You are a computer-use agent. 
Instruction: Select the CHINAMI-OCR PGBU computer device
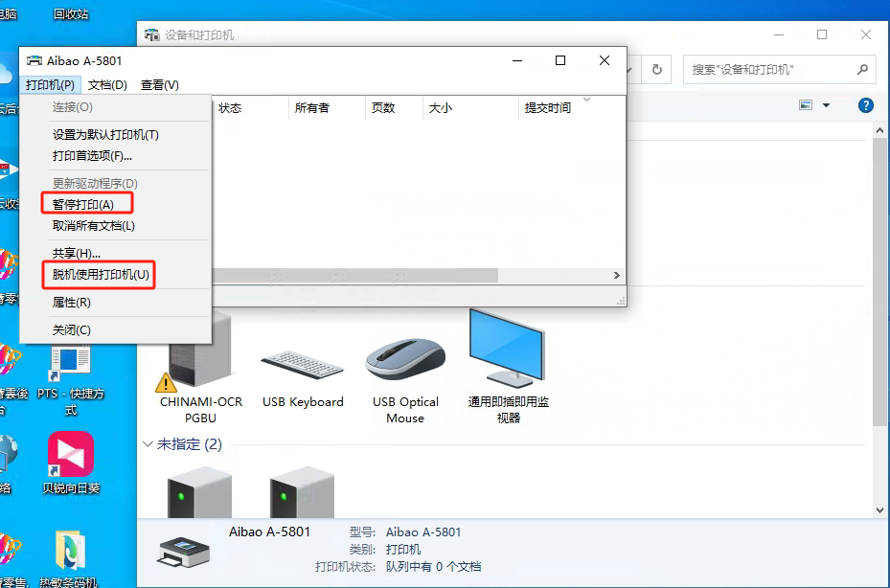click(201, 367)
